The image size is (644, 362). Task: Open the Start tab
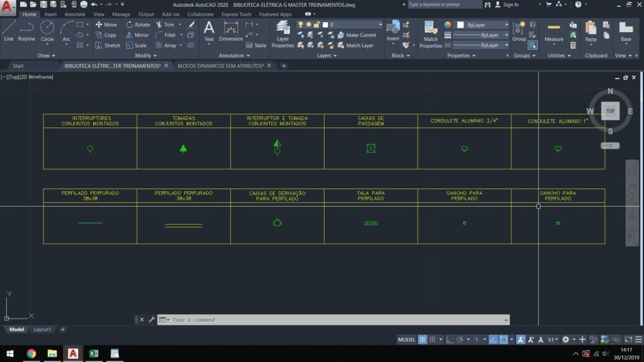[x=18, y=65]
